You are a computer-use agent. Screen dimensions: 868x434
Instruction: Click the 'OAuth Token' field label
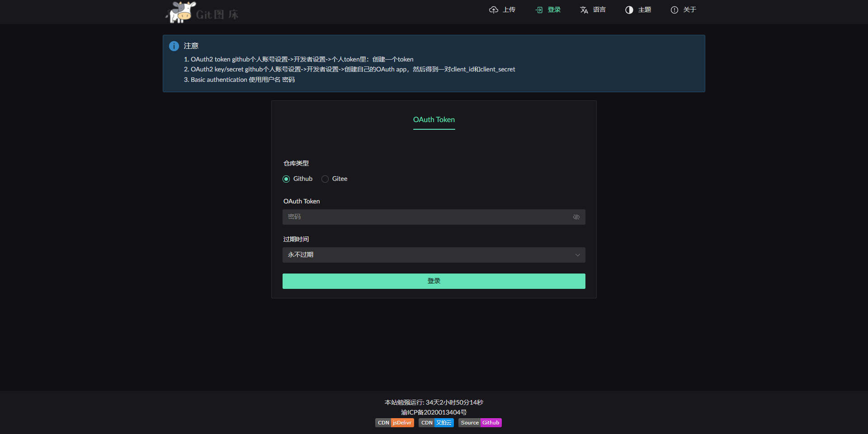(x=302, y=201)
